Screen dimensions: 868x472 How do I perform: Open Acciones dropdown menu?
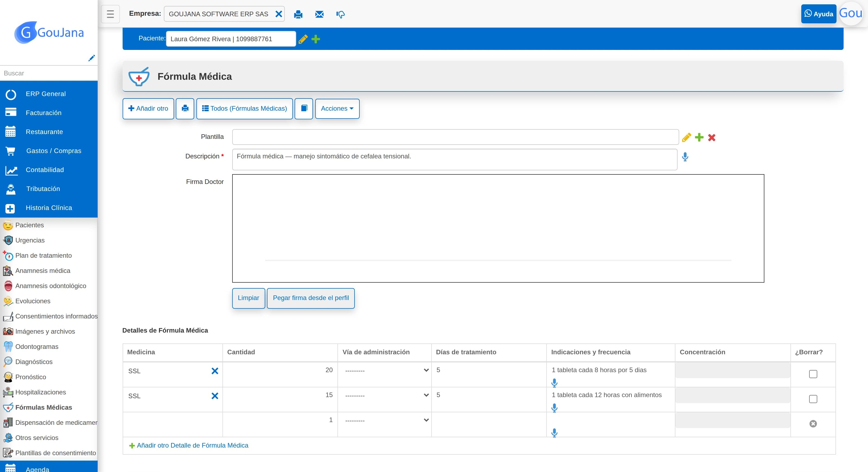337,109
